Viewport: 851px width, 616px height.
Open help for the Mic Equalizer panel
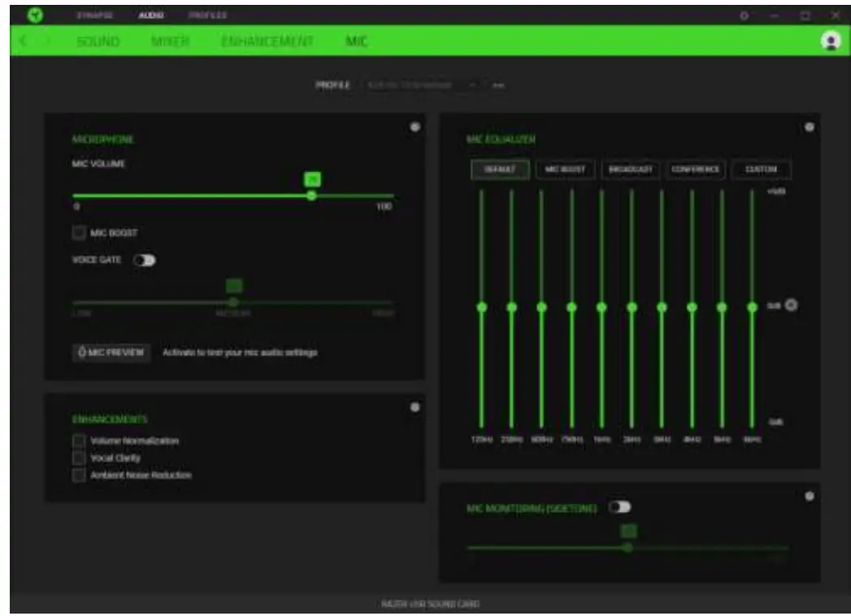pos(810,127)
